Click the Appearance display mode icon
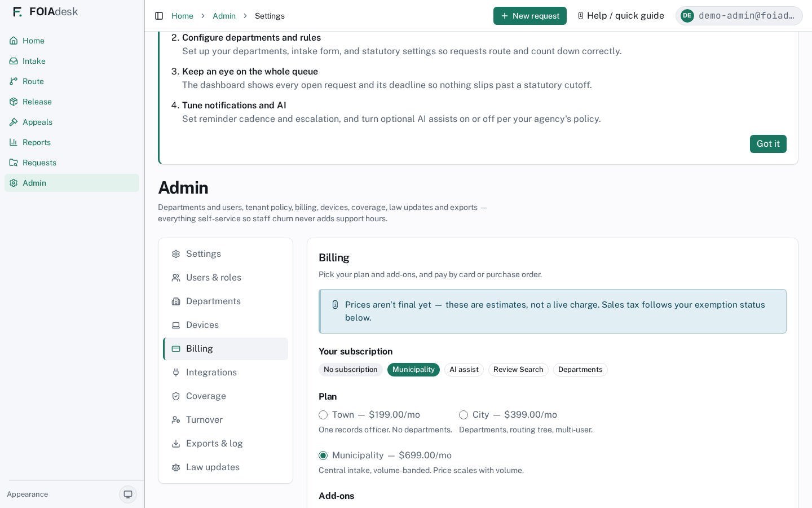Screen dimensions: 812x508 pyautogui.click(x=128, y=494)
